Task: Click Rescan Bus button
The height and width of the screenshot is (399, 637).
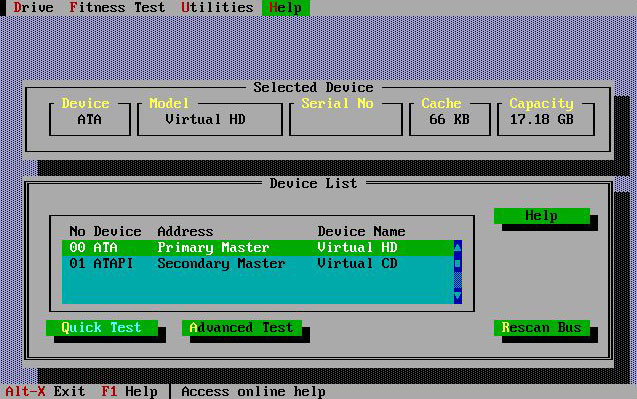Action: [542, 327]
